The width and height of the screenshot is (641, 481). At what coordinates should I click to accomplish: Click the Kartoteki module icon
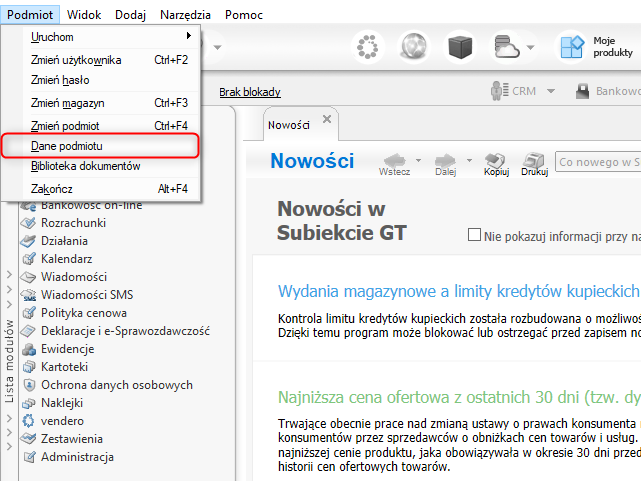click(x=29, y=367)
